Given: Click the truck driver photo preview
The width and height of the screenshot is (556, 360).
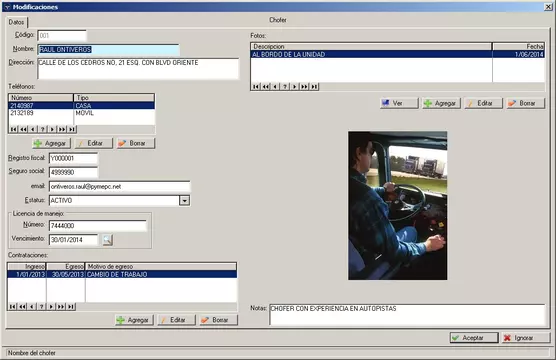Looking at the screenshot, I should tap(397, 205).
